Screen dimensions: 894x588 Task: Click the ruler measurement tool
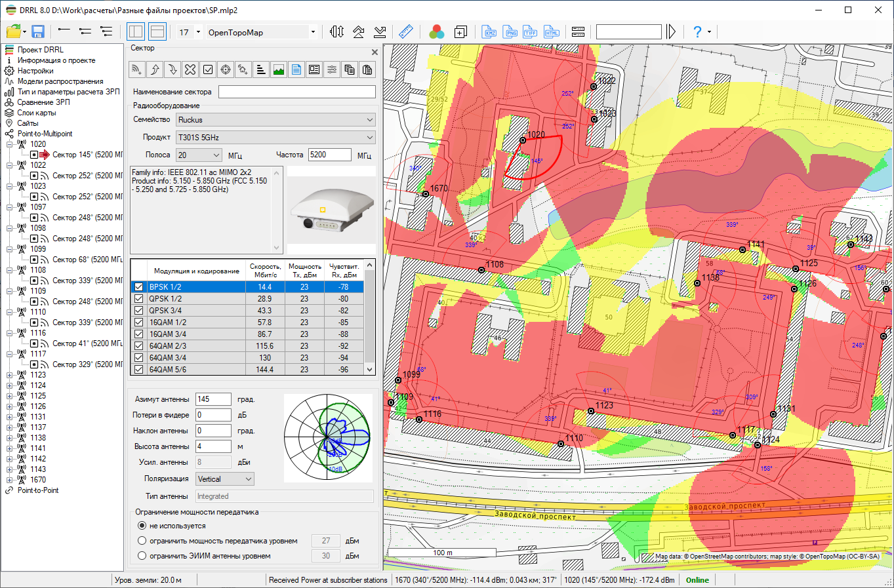(x=405, y=31)
